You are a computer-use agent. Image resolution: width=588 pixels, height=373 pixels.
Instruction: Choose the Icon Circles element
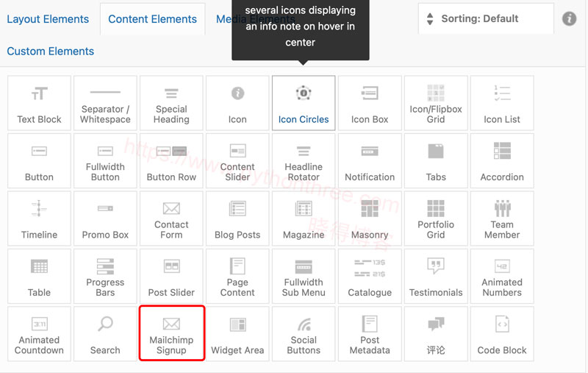pos(304,103)
